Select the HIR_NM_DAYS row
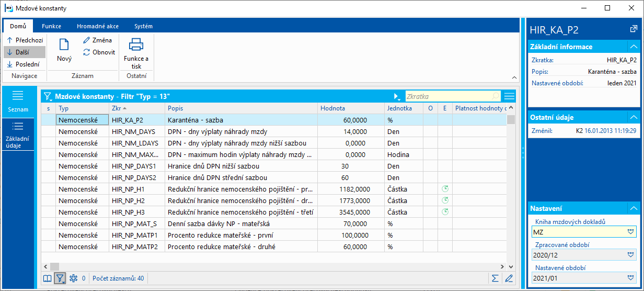 pyautogui.click(x=274, y=131)
